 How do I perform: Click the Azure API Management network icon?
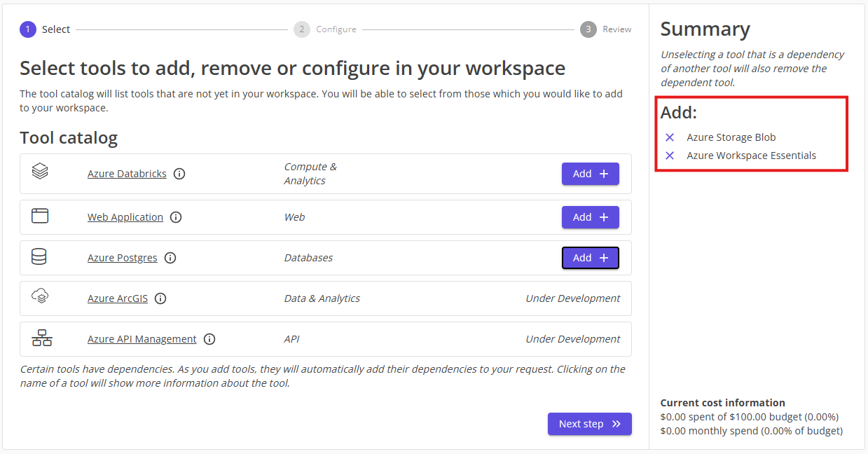point(42,338)
